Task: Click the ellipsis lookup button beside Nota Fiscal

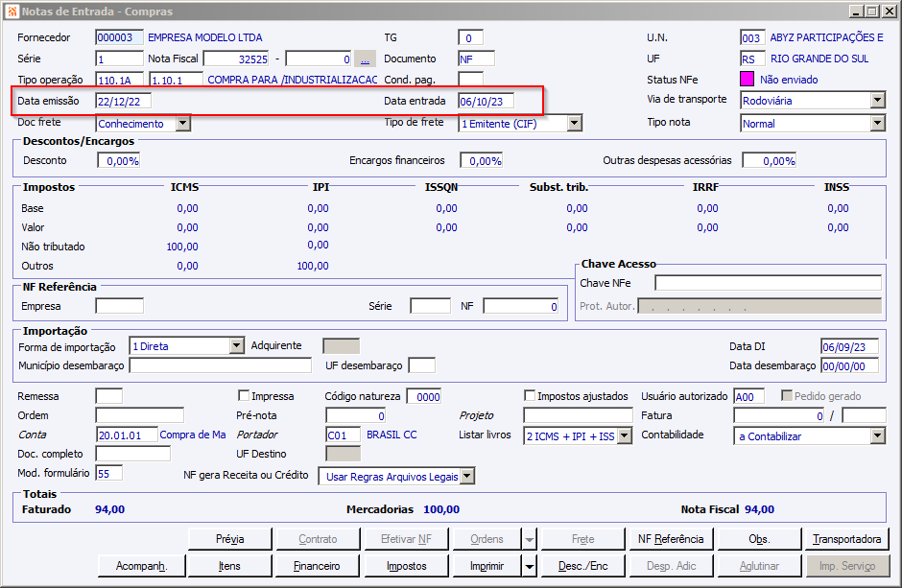Action: (x=365, y=59)
